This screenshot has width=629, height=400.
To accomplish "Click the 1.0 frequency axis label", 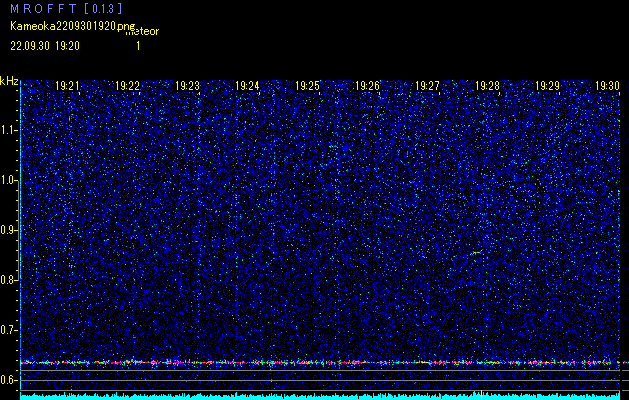I will coord(9,181).
